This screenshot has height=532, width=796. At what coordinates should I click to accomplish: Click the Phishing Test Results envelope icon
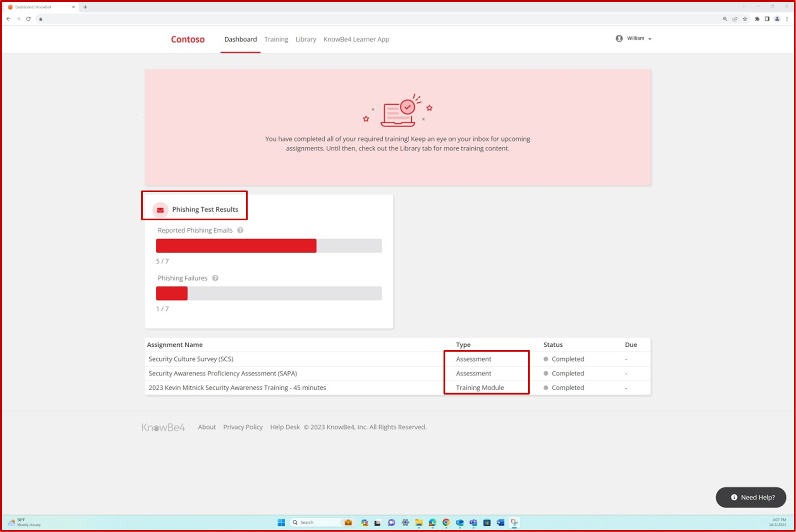click(160, 210)
